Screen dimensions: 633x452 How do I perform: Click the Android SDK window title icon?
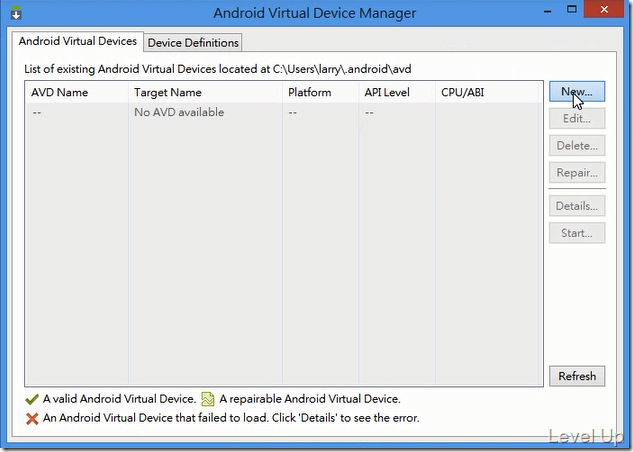[16, 13]
